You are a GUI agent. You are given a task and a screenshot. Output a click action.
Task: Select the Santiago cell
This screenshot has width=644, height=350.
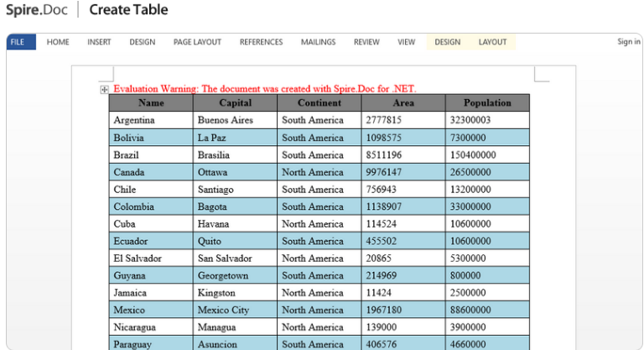236,189
